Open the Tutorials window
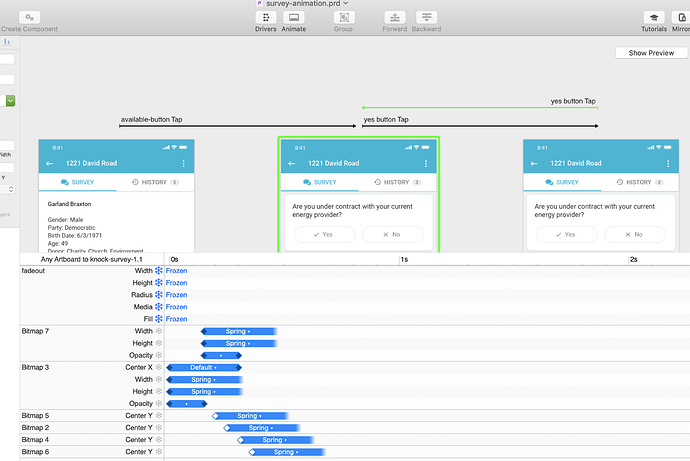The height and width of the screenshot is (461, 690). [x=654, y=18]
